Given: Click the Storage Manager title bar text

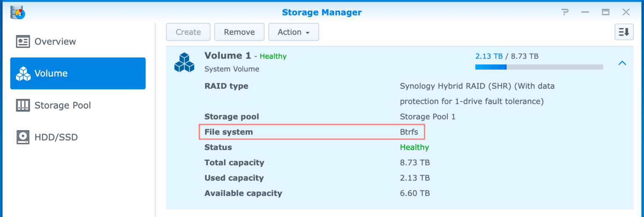Looking at the screenshot, I should tap(322, 13).
